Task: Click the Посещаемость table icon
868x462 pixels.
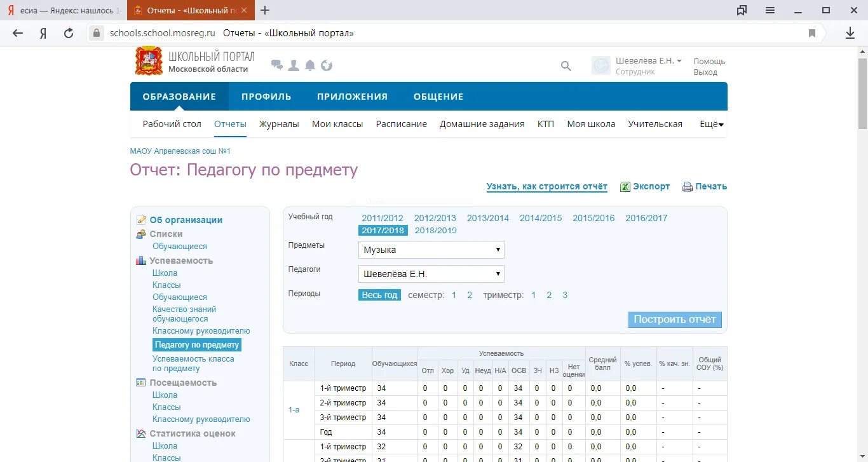Action: [141, 383]
